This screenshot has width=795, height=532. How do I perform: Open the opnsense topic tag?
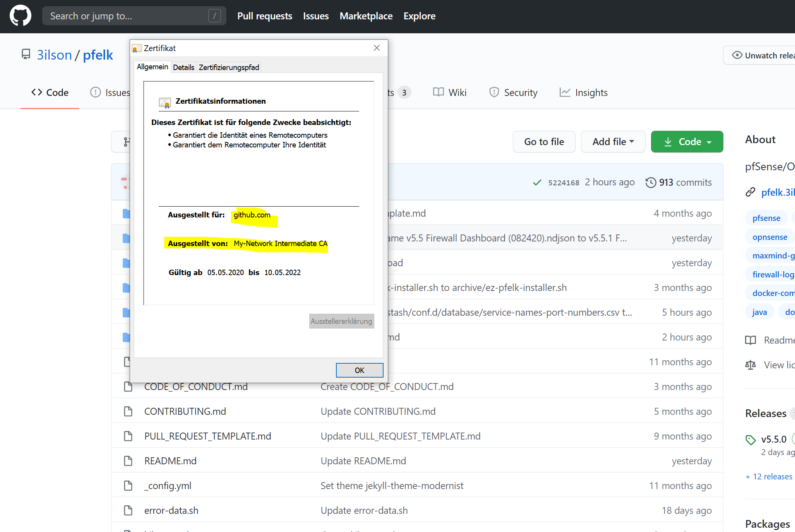770,237
